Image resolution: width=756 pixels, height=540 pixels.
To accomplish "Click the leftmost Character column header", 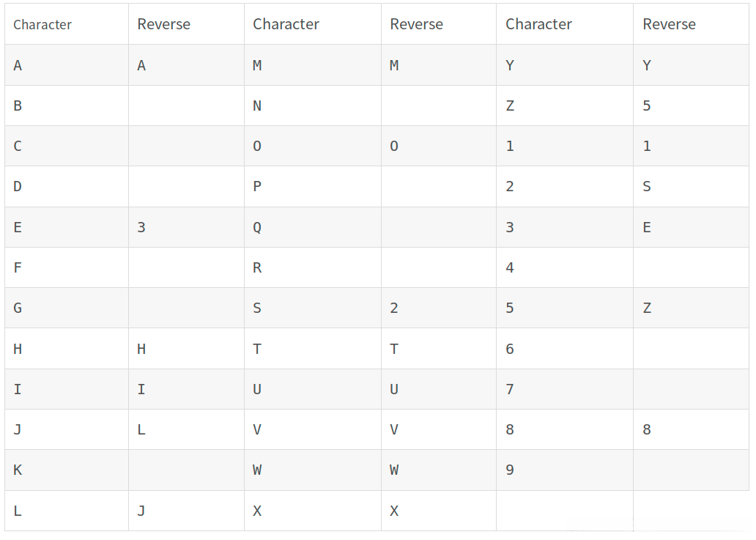I will coord(42,24).
